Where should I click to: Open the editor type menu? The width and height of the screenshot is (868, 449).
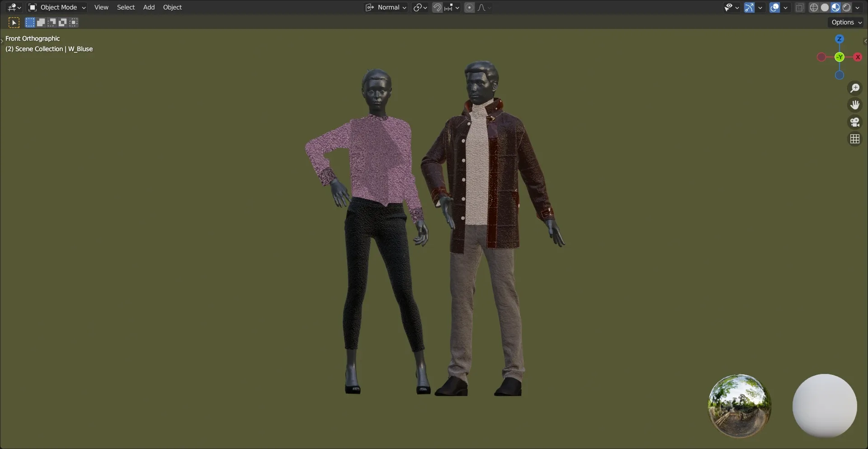(14, 7)
